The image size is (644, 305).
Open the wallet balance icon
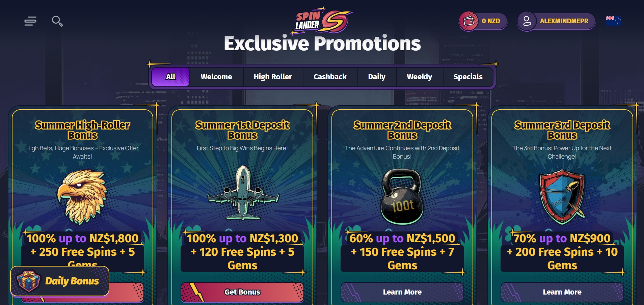(468, 21)
